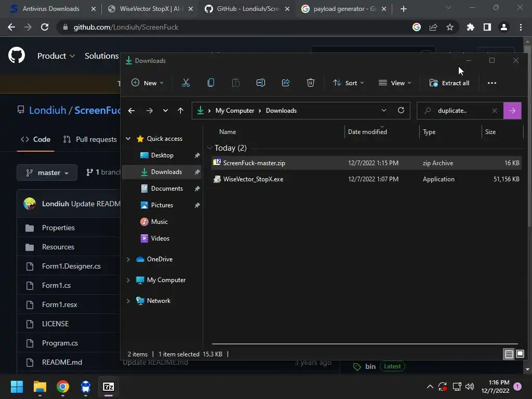
Task: Open Chrome from the taskbar
Action: (63, 387)
